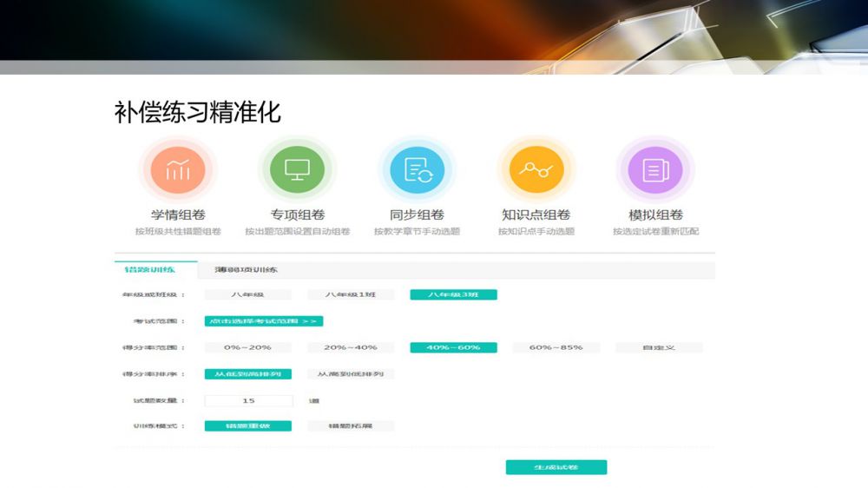This screenshot has width=868, height=488.
Task: Choose 错题拓展 training mode
Action: (x=351, y=426)
